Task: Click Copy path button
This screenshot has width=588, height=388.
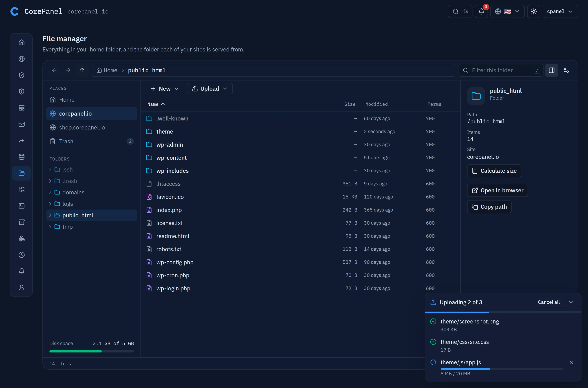Action: [489, 207]
